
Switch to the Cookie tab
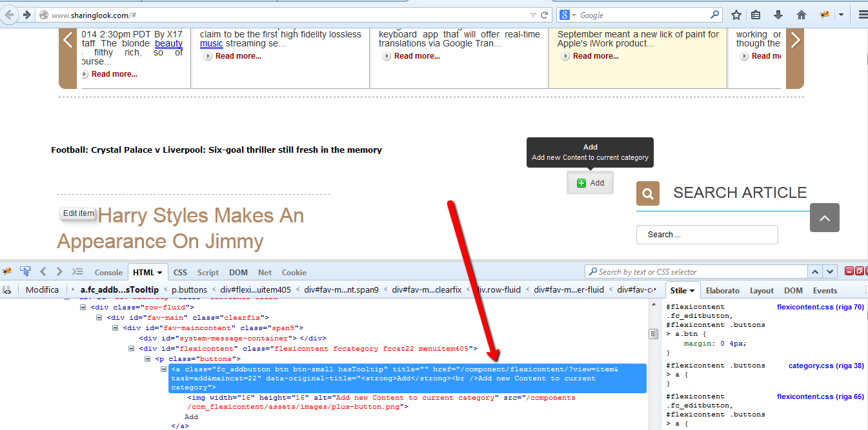pyautogui.click(x=294, y=272)
